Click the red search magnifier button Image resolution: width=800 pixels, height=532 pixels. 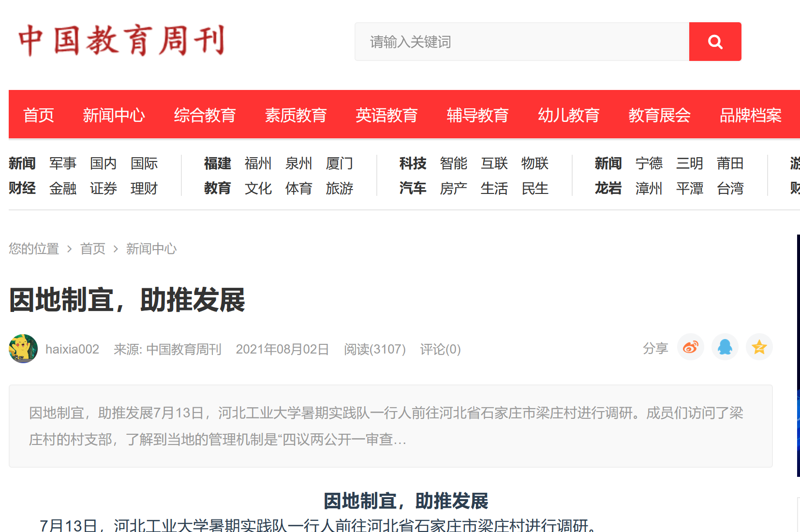click(715, 42)
